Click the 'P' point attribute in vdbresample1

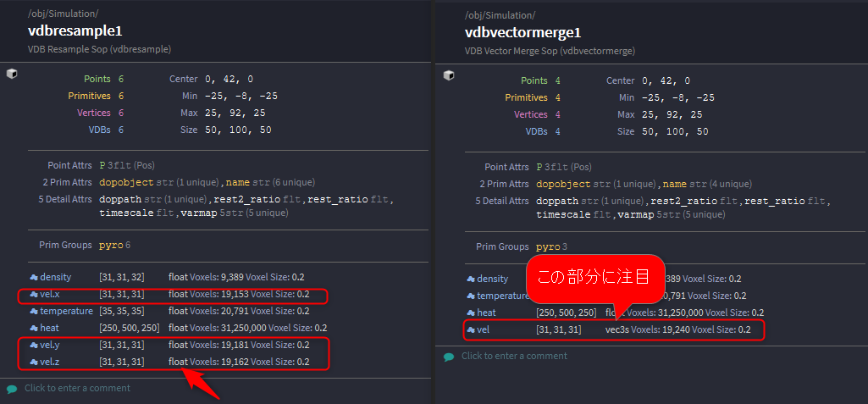pos(102,165)
